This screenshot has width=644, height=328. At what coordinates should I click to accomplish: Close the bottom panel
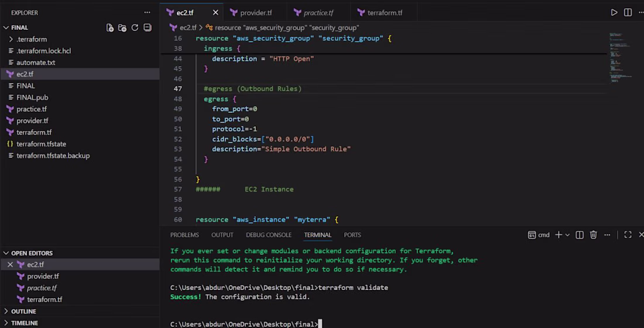(641, 235)
